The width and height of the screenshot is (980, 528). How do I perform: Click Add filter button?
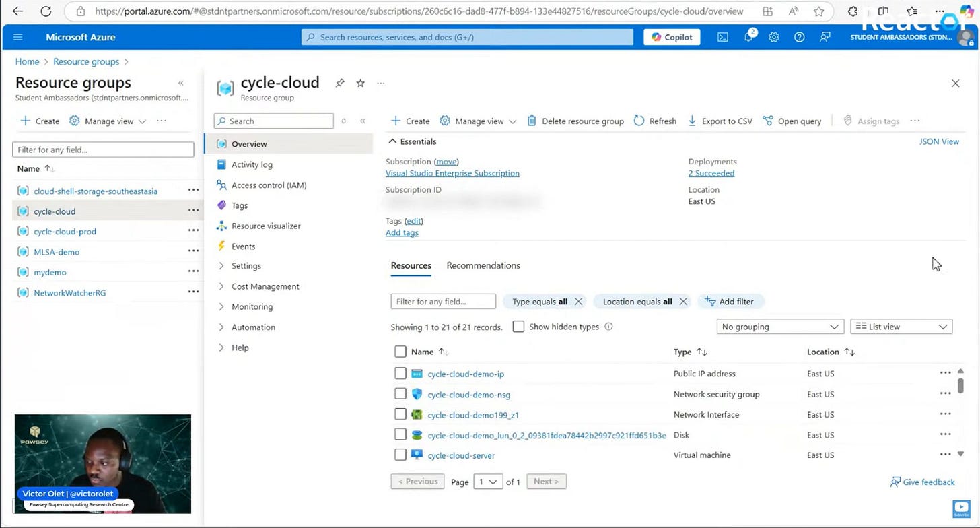(x=731, y=302)
